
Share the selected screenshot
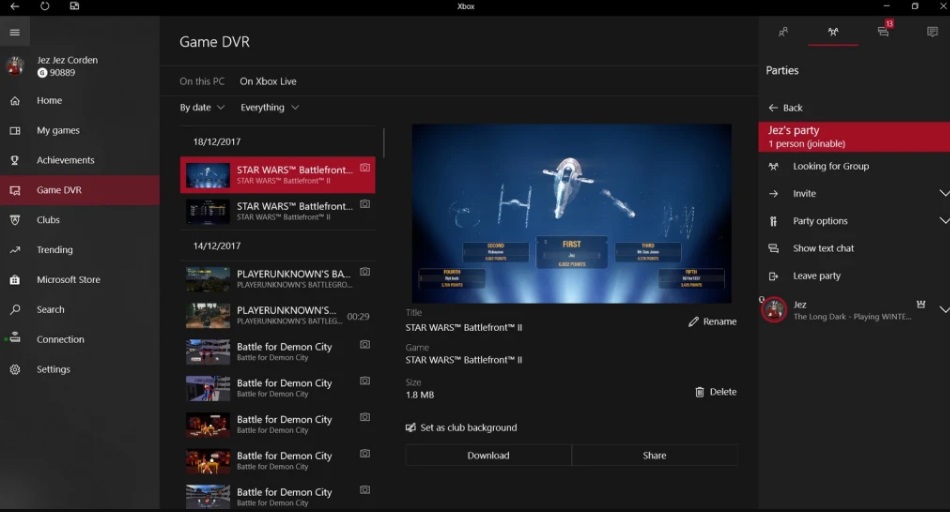654,455
